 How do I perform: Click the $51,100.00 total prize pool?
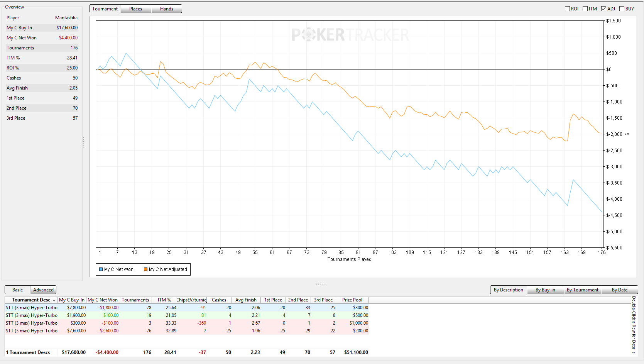pyautogui.click(x=356, y=352)
